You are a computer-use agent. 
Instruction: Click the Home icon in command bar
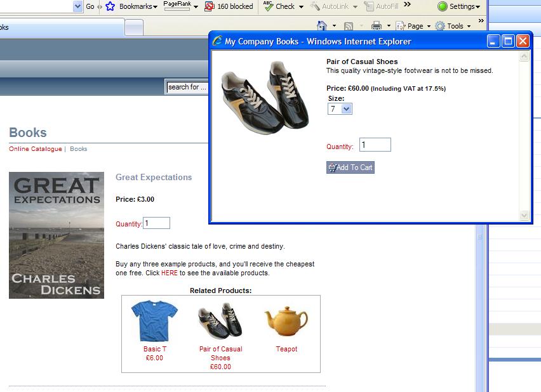coord(322,26)
